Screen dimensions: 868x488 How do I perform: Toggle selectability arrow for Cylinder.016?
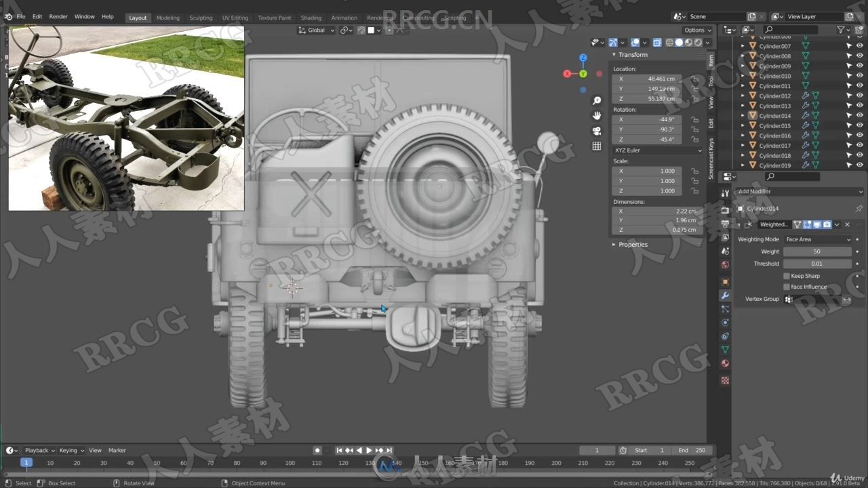point(849,136)
